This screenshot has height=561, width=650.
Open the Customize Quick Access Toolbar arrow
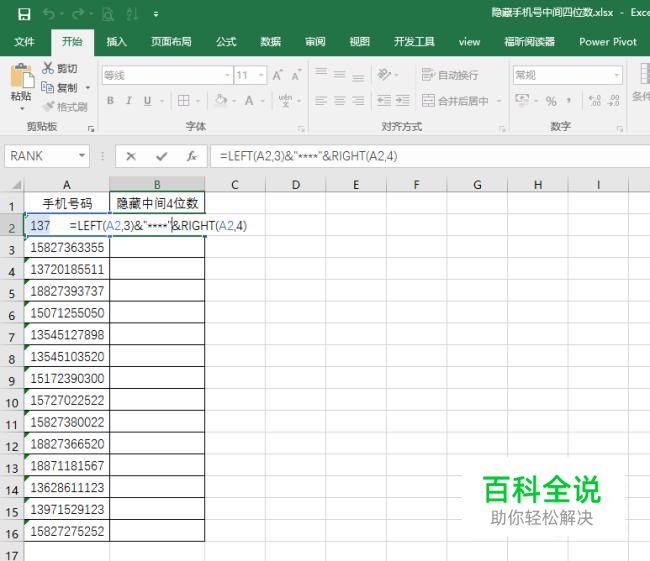[156, 15]
